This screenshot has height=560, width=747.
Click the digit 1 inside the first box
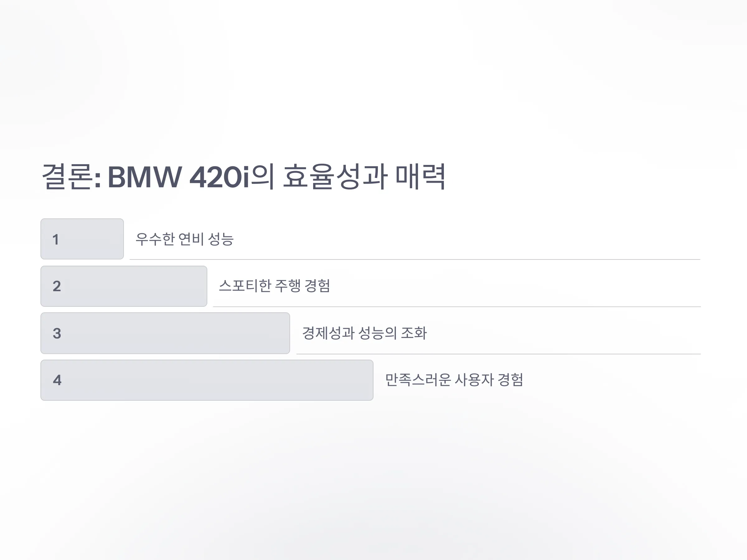[56, 240]
